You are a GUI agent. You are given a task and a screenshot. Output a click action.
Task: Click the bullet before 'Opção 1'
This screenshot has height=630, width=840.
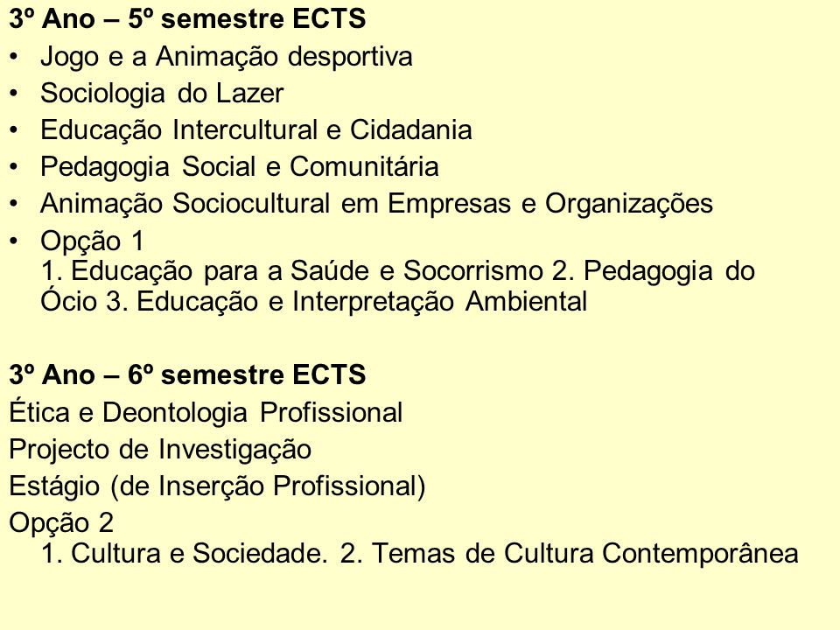14,241
